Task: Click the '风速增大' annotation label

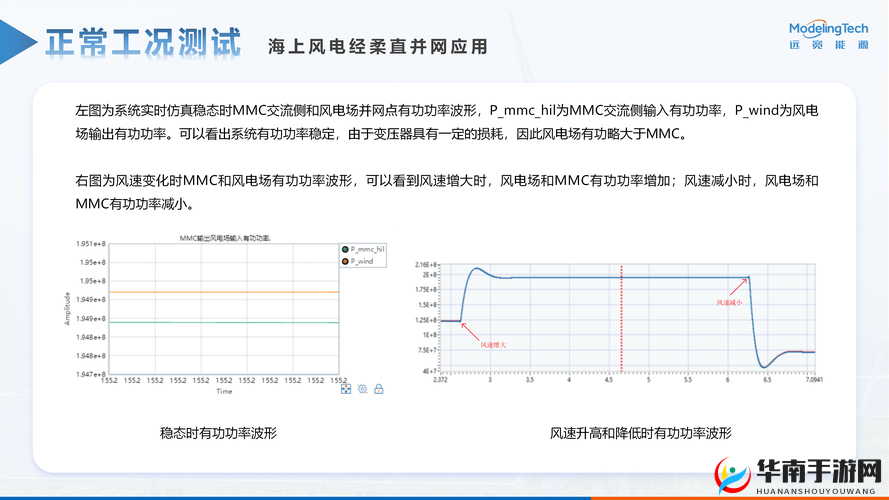Action: (493, 345)
